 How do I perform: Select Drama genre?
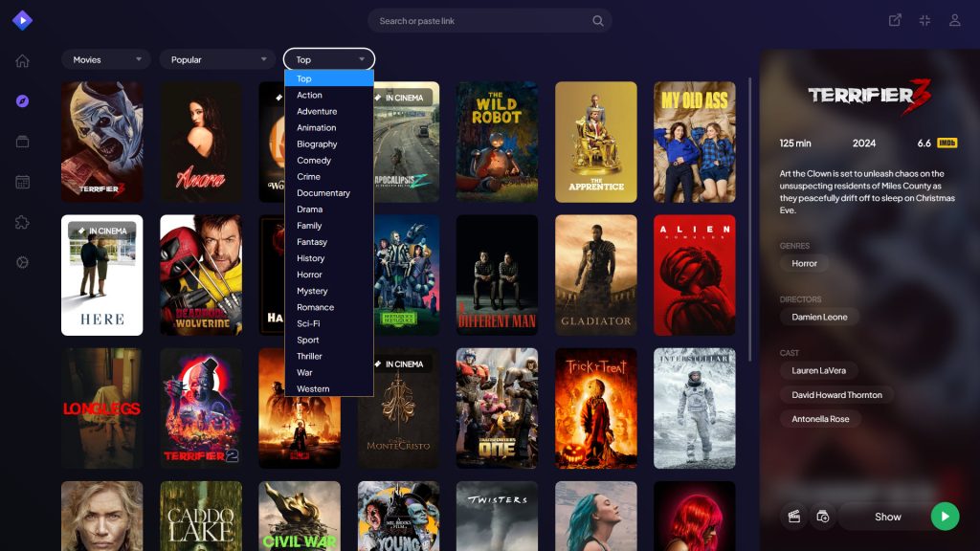coord(329,209)
